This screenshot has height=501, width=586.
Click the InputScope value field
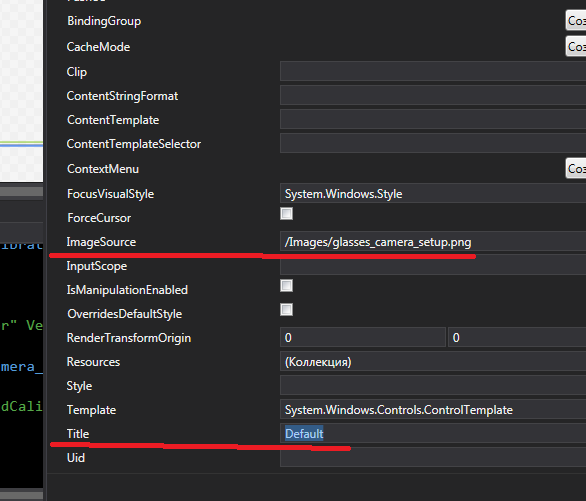[433, 266]
